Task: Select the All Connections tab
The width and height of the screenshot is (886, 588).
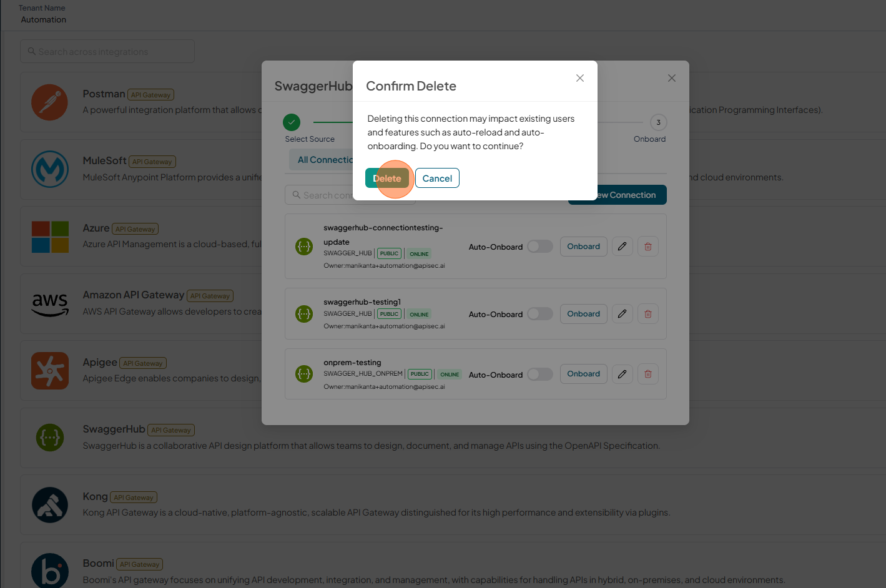Action: point(322,160)
